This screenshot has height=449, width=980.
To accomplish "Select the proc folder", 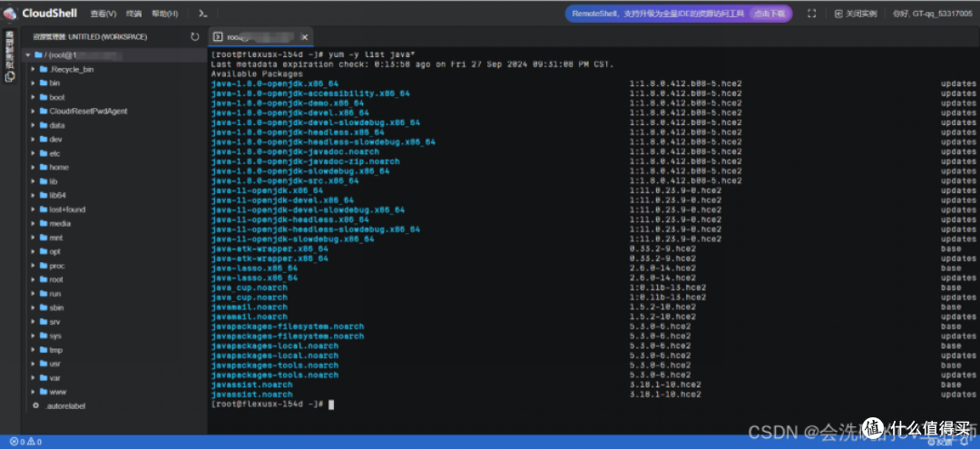I will point(56,266).
